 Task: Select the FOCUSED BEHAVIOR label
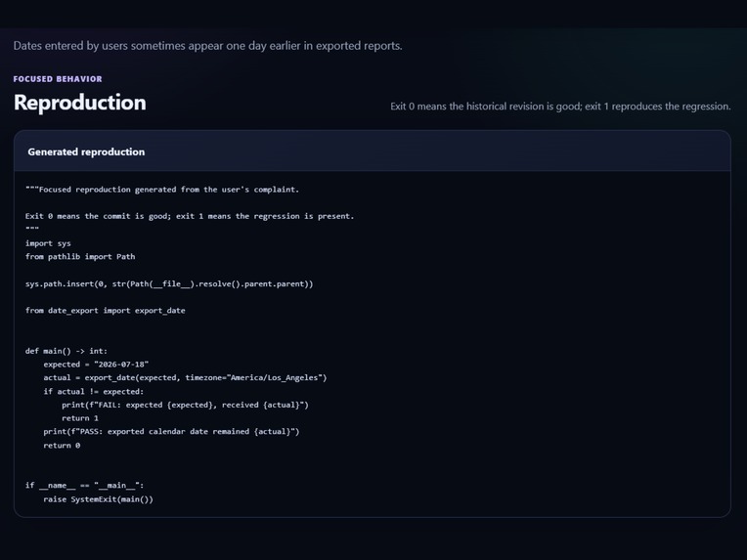tap(58, 79)
